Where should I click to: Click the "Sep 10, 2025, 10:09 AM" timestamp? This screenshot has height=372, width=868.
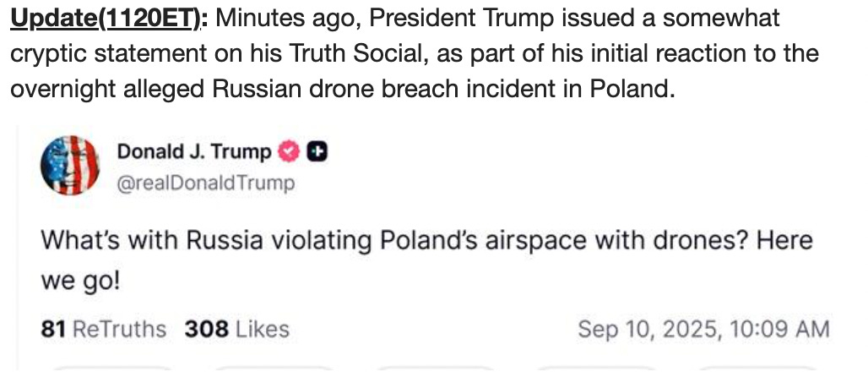(x=703, y=329)
